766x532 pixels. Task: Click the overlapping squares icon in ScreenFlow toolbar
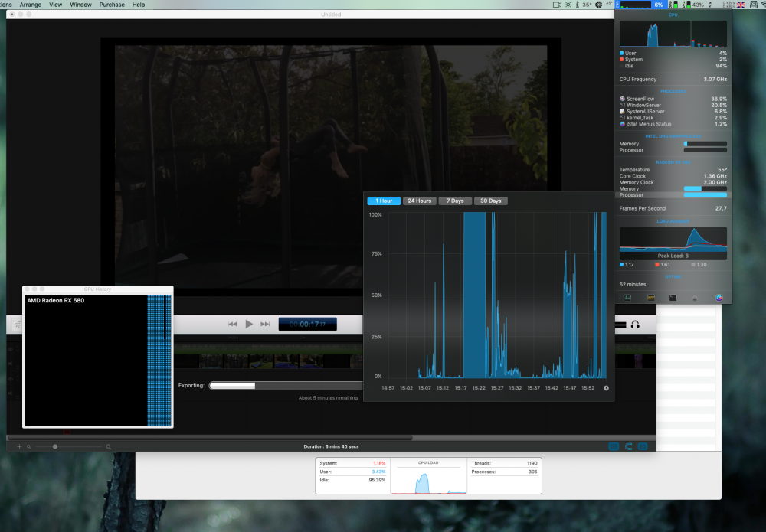point(18,325)
